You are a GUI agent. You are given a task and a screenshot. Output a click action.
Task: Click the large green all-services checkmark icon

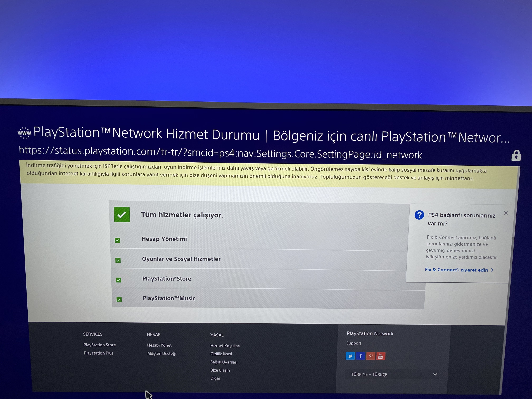122,215
